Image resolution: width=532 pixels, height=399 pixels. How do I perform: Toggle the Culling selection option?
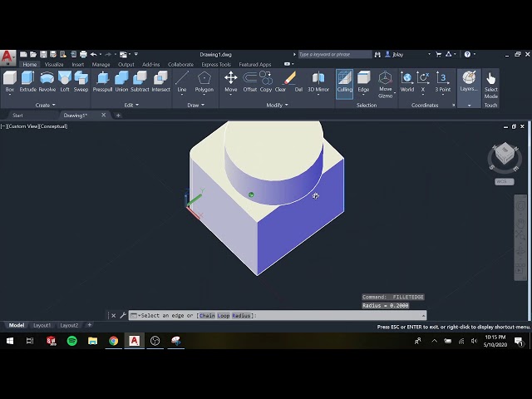coord(344,84)
